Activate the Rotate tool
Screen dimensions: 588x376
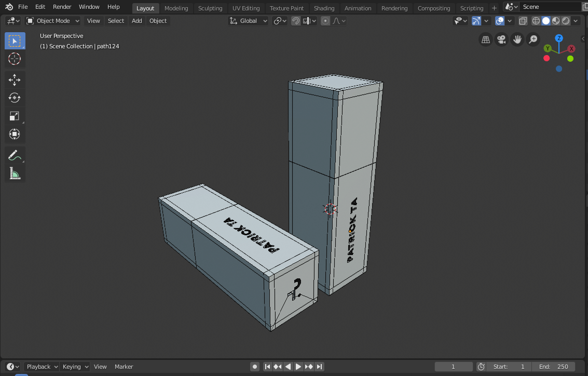click(x=15, y=98)
